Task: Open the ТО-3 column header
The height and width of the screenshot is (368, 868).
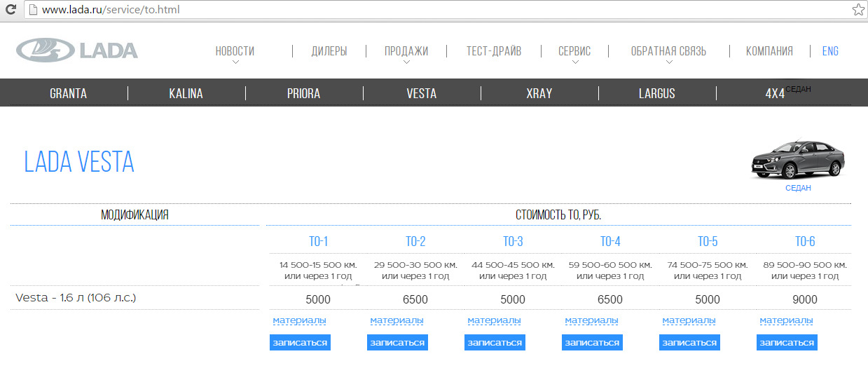Action: 513,242
